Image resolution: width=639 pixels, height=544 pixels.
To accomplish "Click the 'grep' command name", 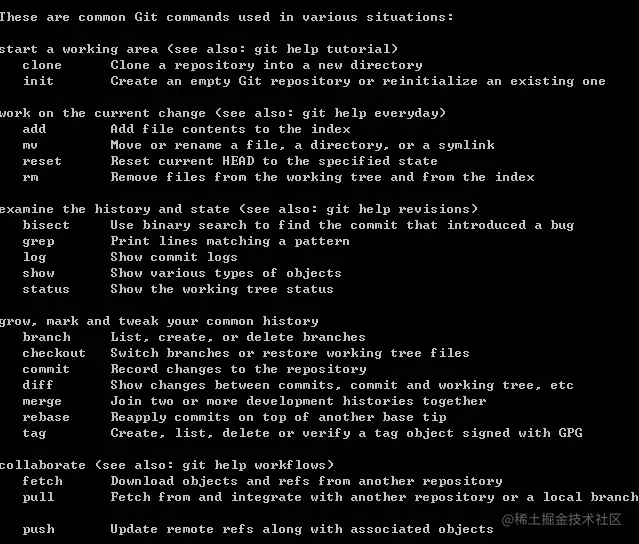I will coord(38,242).
